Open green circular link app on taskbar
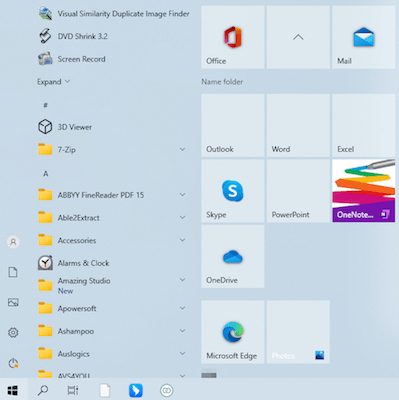Screen dimensions: 399x400 coord(166,390)
